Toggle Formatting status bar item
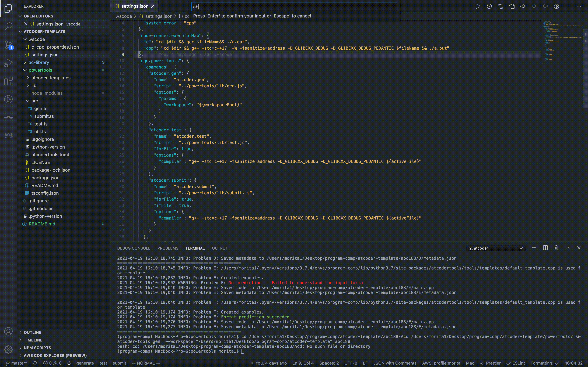This screenshot has width=588, height=367. (x=544, y=363)
